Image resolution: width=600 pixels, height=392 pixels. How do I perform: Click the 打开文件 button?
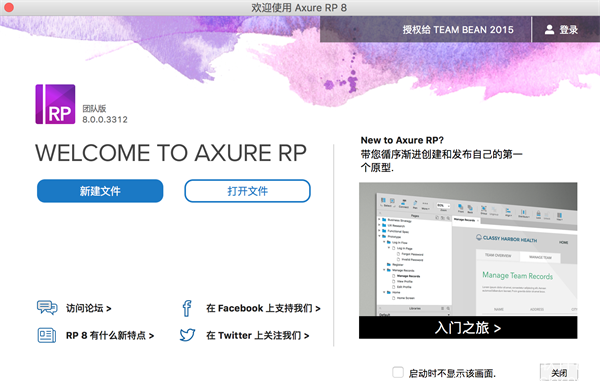[x=247, y=191]
